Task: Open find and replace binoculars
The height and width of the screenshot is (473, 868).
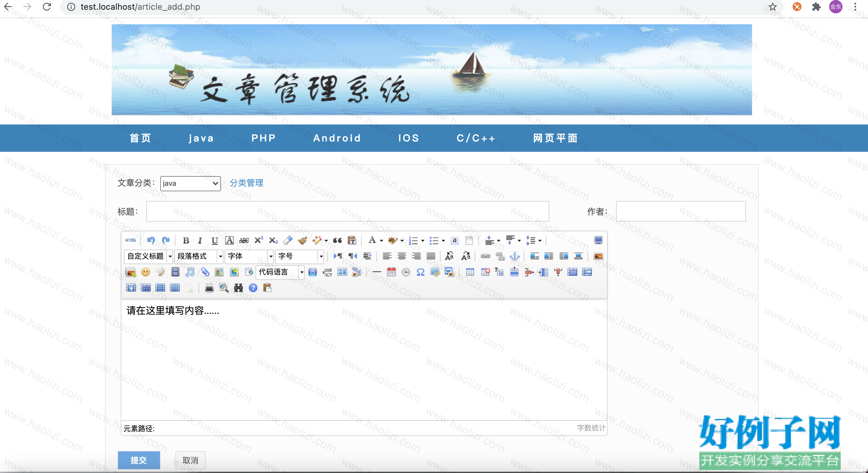Action: click(x=239, y=288)
